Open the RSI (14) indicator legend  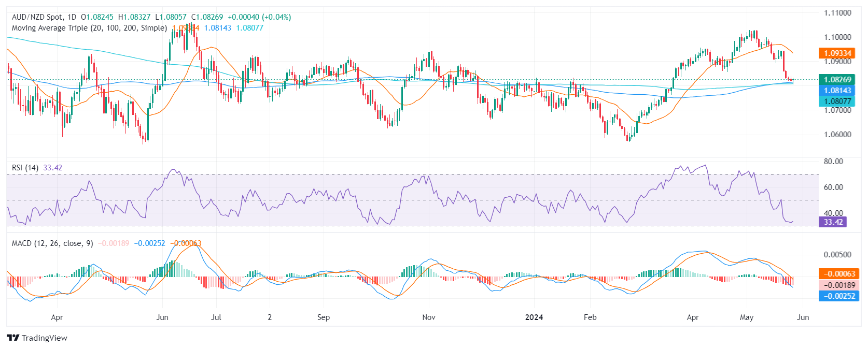(25, 168)
